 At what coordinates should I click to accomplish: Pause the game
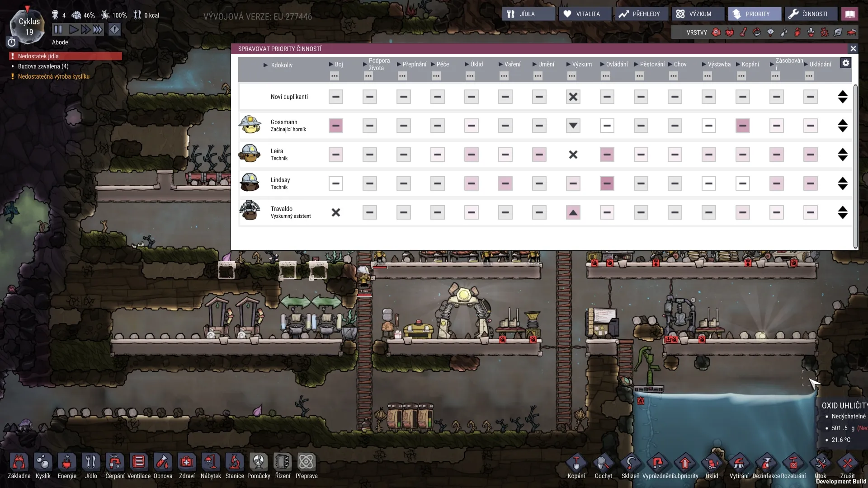(58, 29)
